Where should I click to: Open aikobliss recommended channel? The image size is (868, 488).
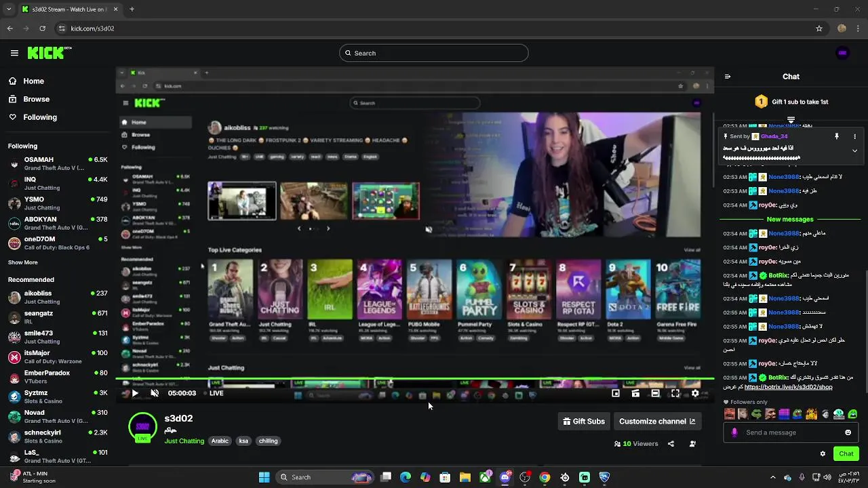58,297
